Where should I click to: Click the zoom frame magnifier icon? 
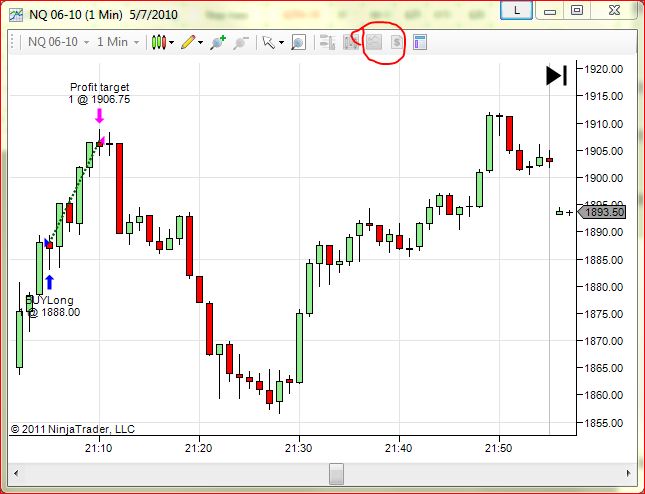[x=298, y=42]
